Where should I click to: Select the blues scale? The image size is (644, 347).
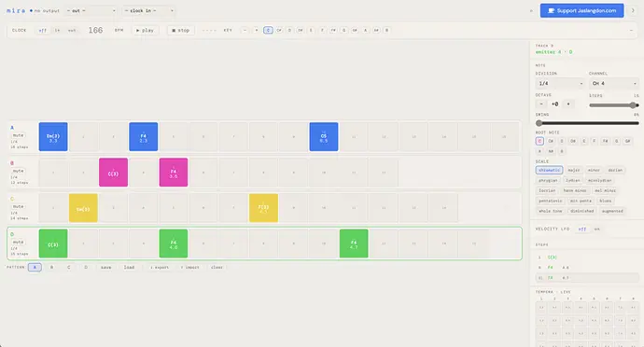(606, 201)
